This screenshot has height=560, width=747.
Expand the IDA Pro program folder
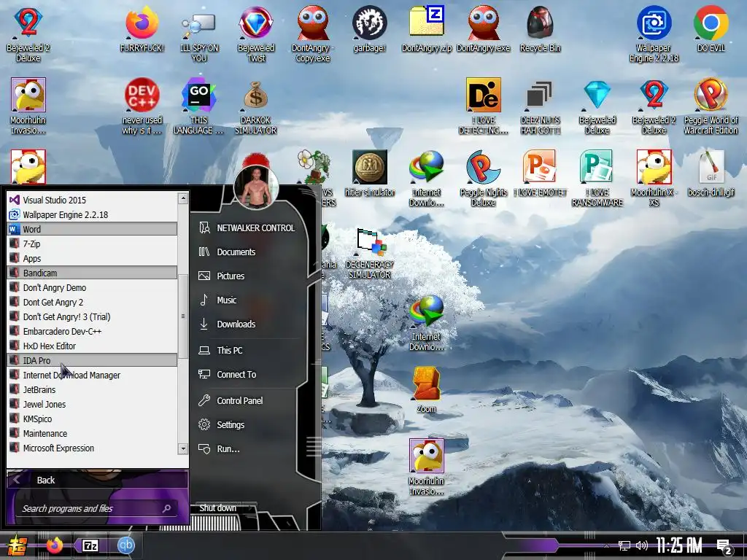tap(93, 360)
